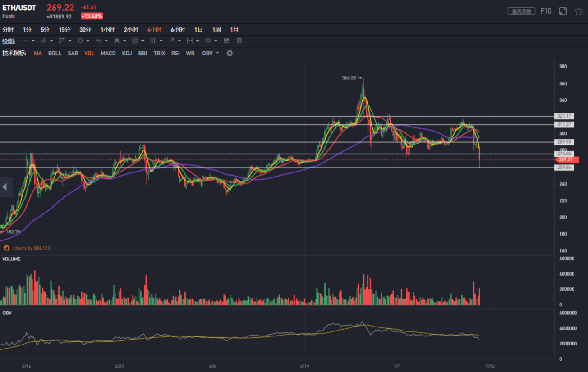Screen dimensions: 588x372
Task: Select the Fibonacci retracement lines tool
Action: click(x=135, y=41)
